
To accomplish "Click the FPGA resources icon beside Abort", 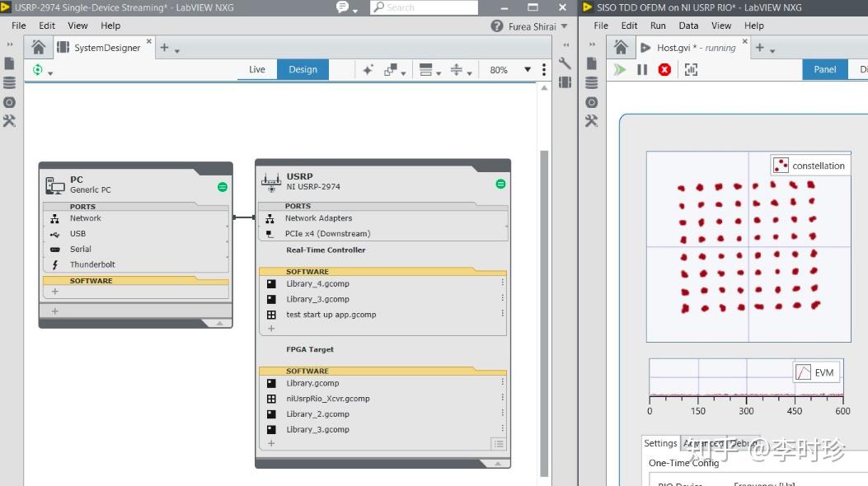I will click(690, 69).
